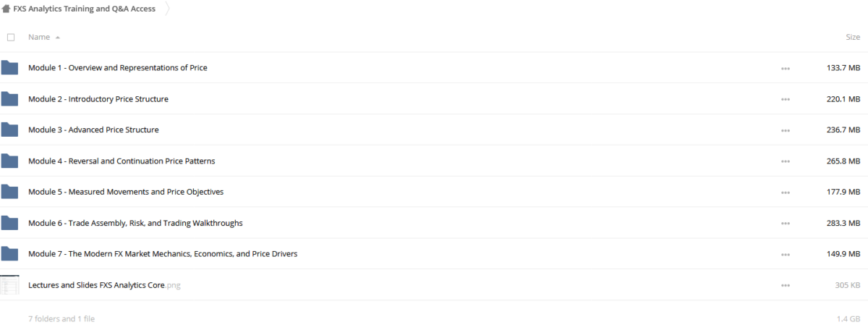The width and height of the screenshot is (868, 330).
Task: Click the Module 1 folder icon
Action: tap(9, 68)
